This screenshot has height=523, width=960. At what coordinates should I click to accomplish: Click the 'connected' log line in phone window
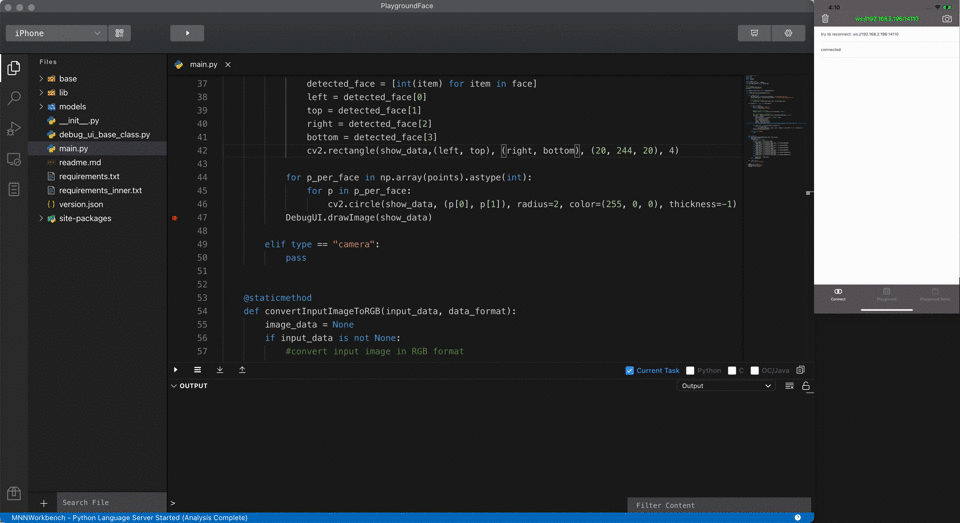click(x=831, y=50)
